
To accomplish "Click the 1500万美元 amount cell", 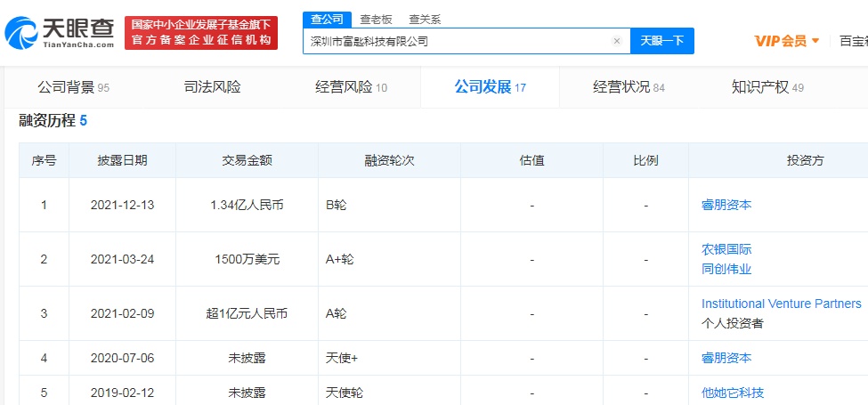I will click(x=247, y=260).
